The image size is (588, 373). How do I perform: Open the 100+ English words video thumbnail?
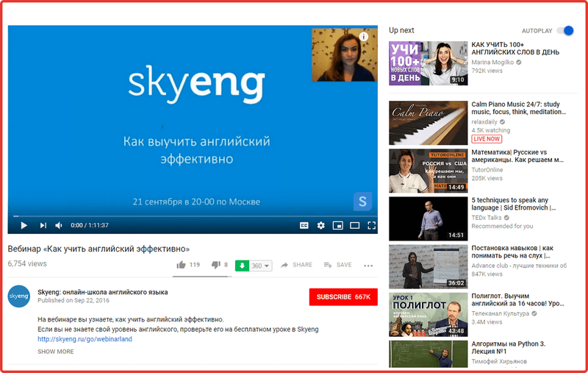pos(429,63)
